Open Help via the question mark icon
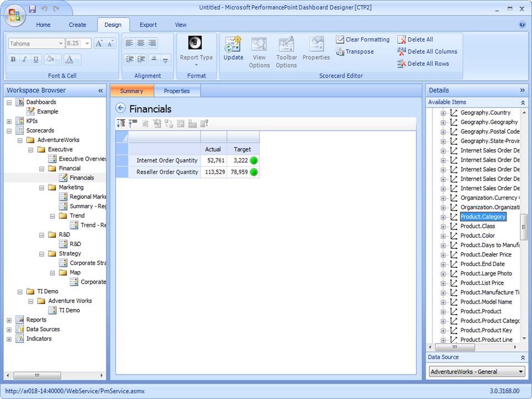The image size is (532, 399). click(522, 24)
